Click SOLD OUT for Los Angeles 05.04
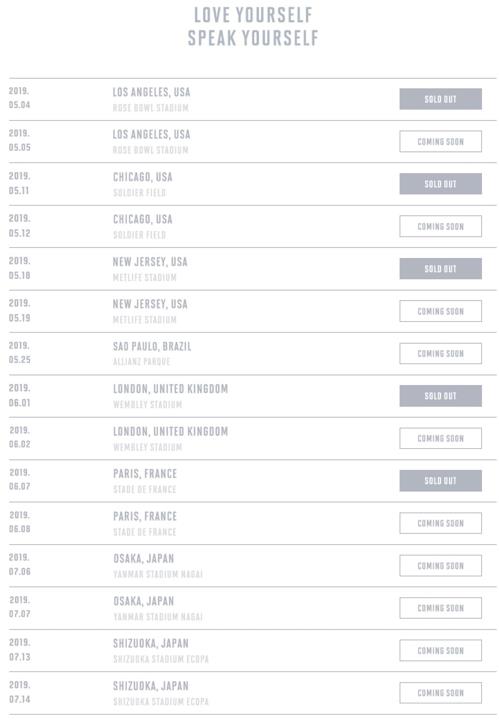Screen dimensions: 499x724 [x=440, y=99]
